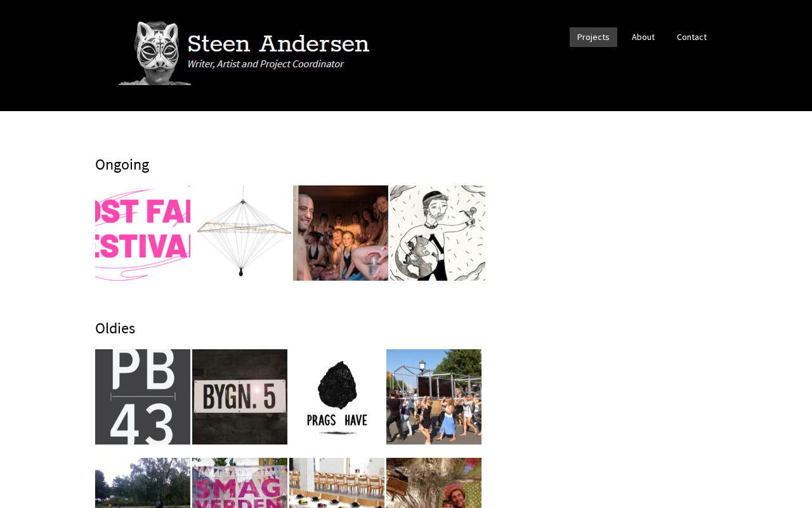Open the Contact page link
The image size is (812, 508).
click(x=691, y=37)
